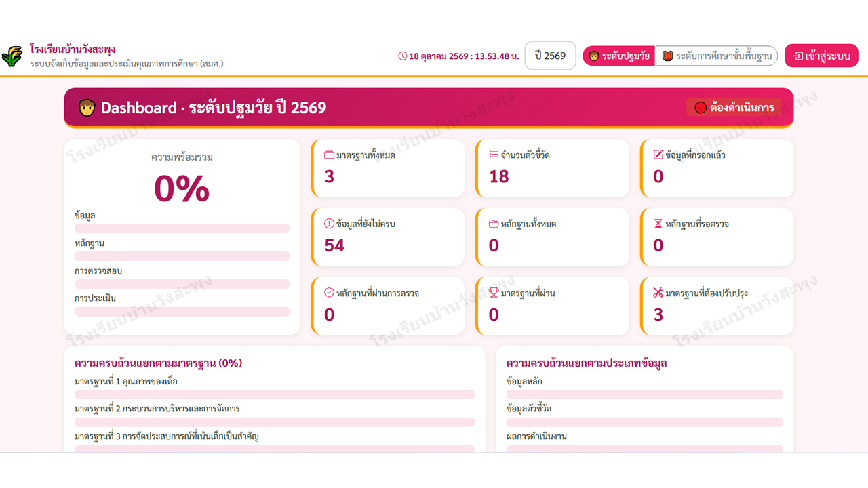The width and height of the screenshot is (868, 488).
Task: Click the การประเมิน progress bar
Action: (x=182, y=312)
